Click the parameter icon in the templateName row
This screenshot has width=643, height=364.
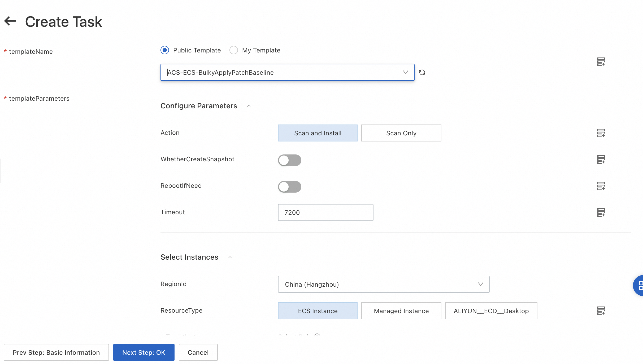pyautogui.click(x=601, y=62)
